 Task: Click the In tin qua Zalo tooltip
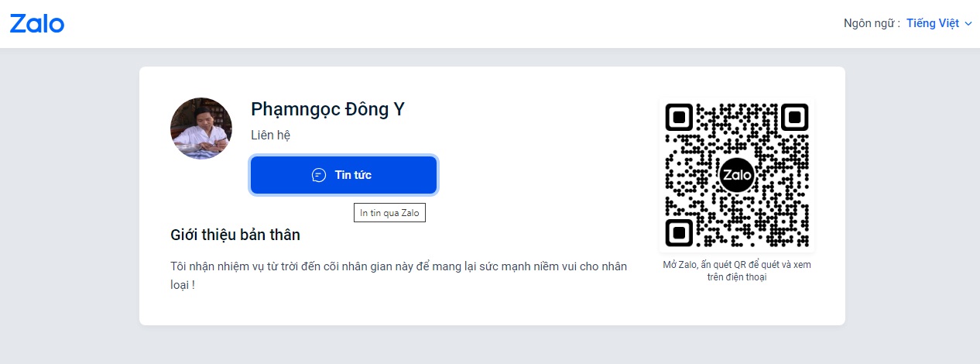tap(389, 212)
